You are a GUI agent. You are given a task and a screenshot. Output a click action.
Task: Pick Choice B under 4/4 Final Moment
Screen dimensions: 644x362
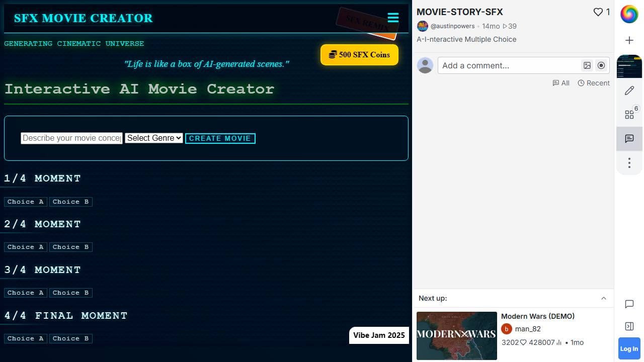click(x=71, y=338)
